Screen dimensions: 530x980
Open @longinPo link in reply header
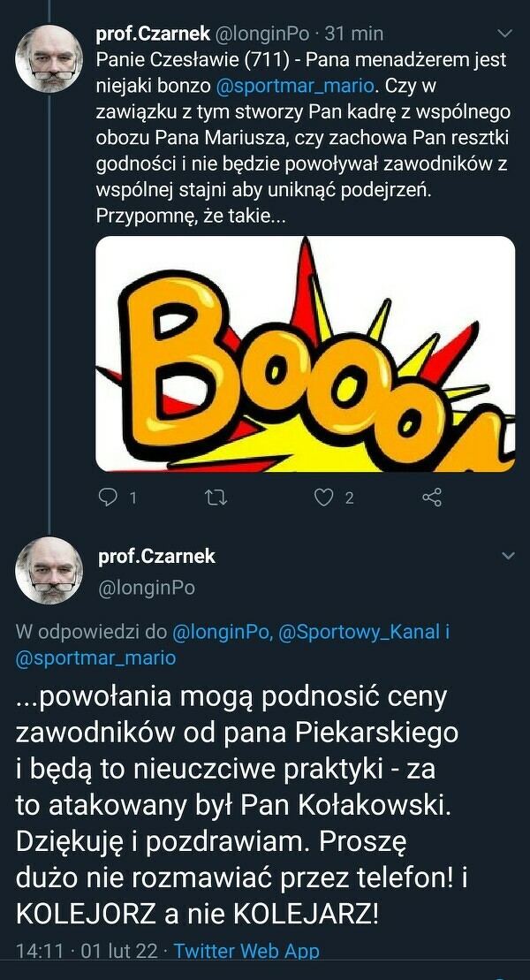221,633
